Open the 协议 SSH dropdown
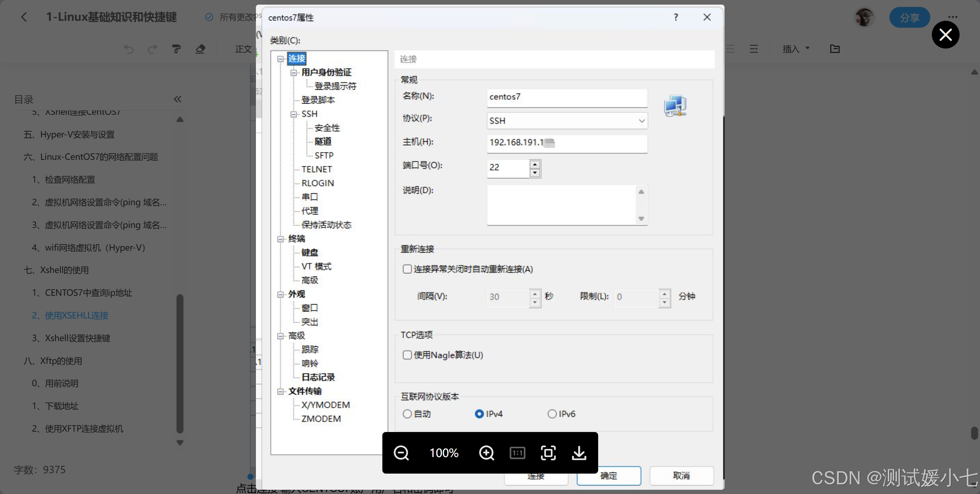Screen dimensions: 980x494 567,121
